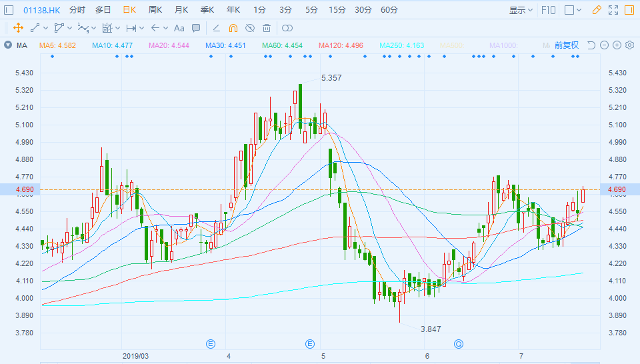
Task: Select the polygon shape drawing tool
Action: [59, 28]
